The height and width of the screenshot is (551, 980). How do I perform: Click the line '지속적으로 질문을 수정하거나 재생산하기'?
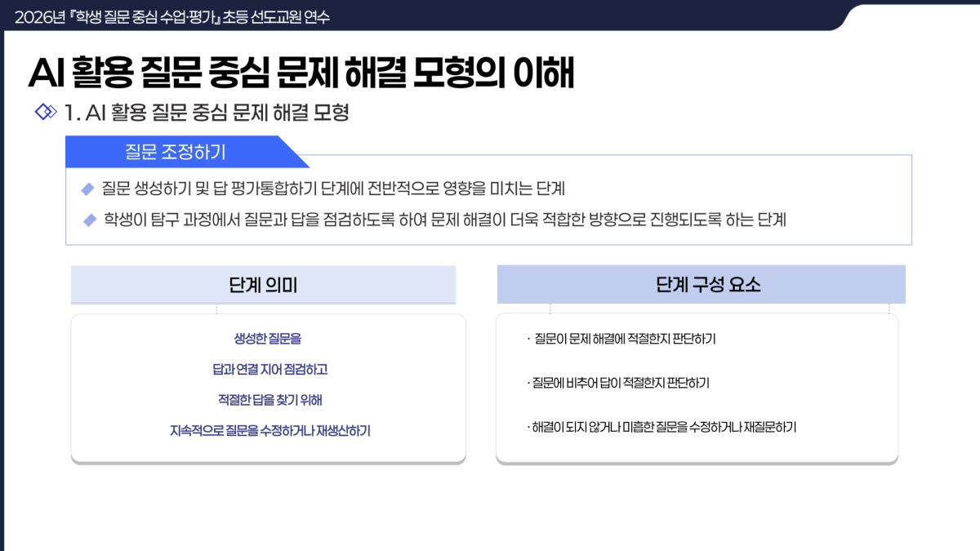pyautogui.click(x=269, y=430)
